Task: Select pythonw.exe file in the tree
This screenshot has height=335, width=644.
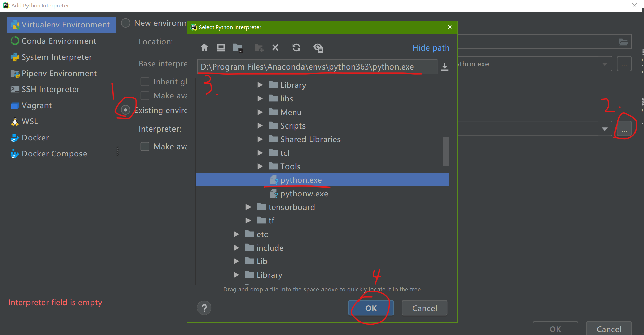Action: (322, 194)
